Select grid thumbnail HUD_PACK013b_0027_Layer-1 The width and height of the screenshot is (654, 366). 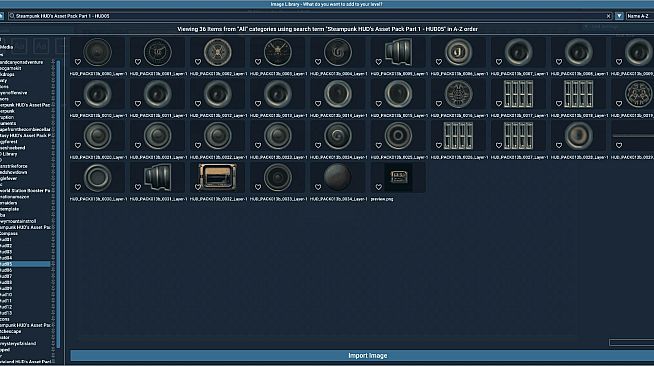coord(518,135)
